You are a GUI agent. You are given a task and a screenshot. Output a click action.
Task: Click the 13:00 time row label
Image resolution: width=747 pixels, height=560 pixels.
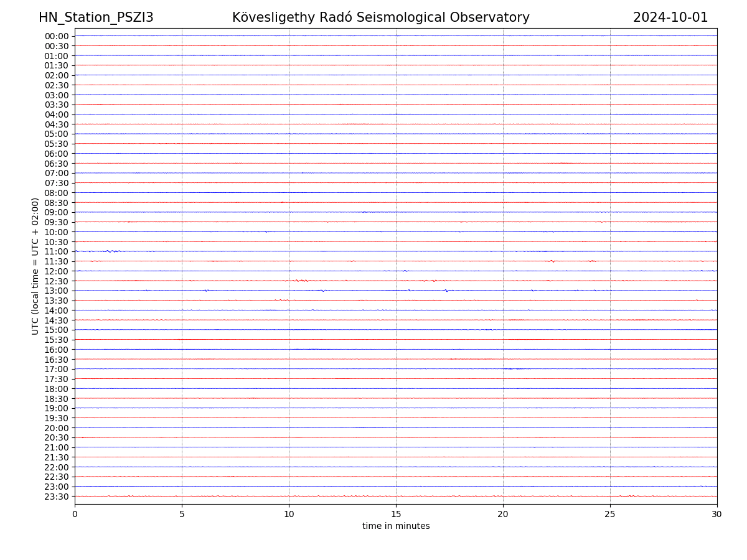point(57,291)
